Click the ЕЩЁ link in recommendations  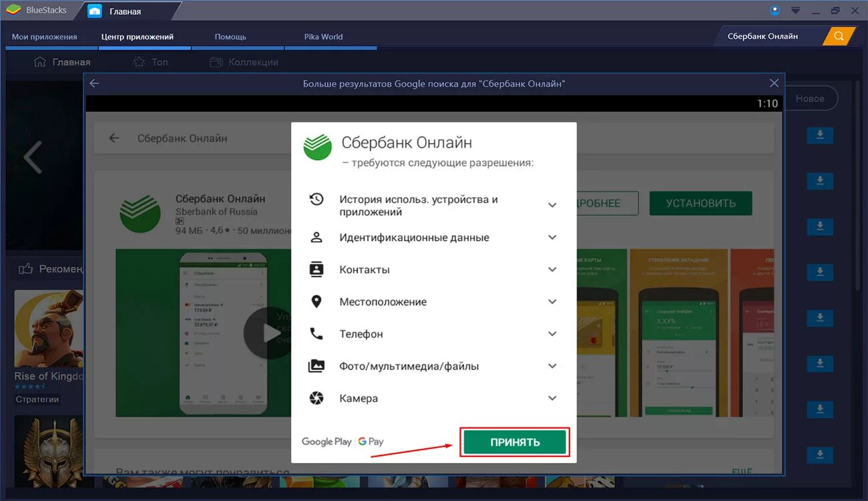(x=741, y=471)
